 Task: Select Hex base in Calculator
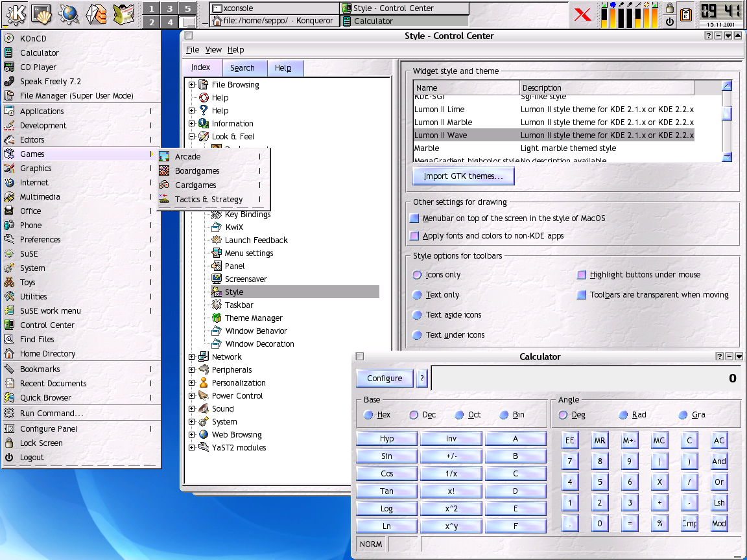[368, 415]
